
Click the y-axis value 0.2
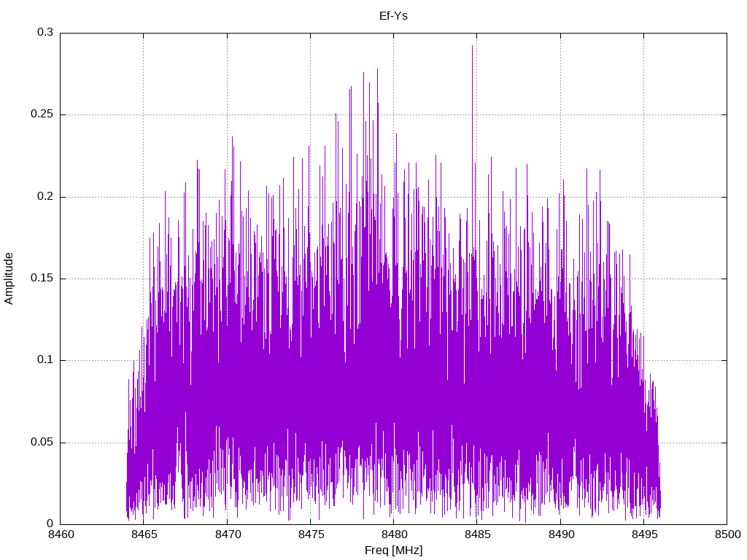pyautogui.click(x=45, y=196)
